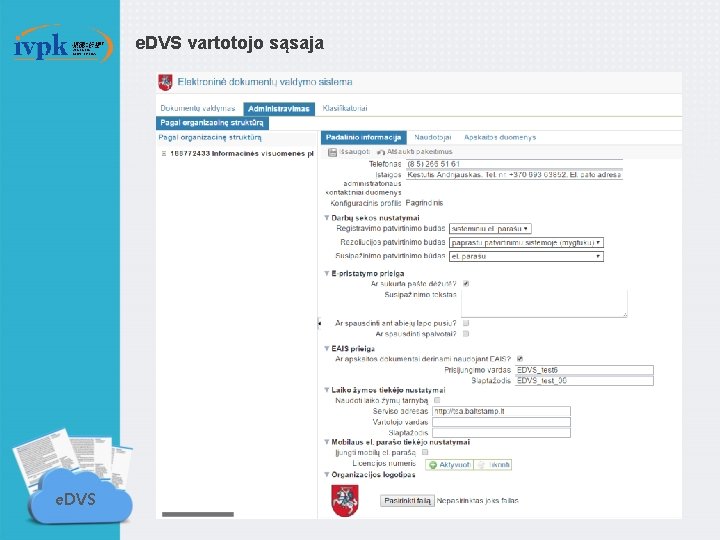Click the coat of arms logo in header
The height and width of the screenshot is (540, 720).
165,82
